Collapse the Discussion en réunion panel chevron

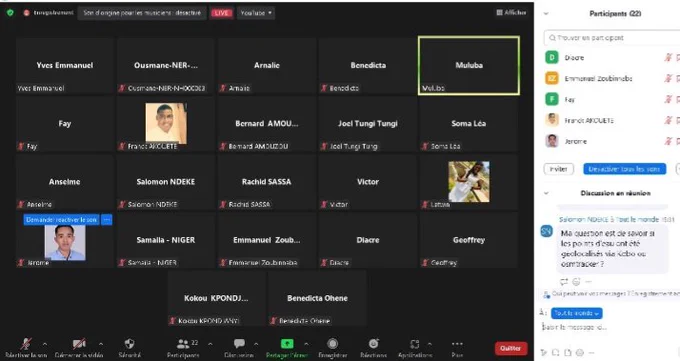point(546,193)
